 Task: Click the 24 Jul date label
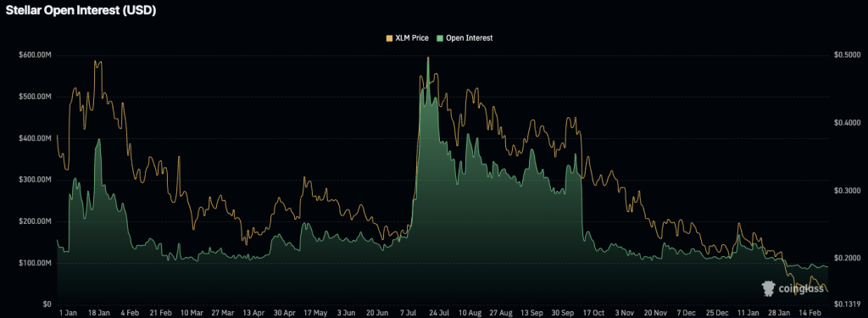pos(438,313)
